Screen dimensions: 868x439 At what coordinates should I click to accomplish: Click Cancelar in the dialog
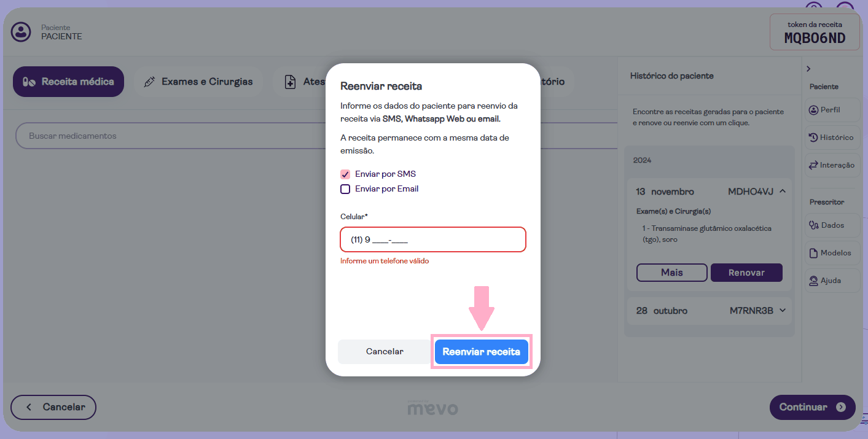click(x=385, y=352)
